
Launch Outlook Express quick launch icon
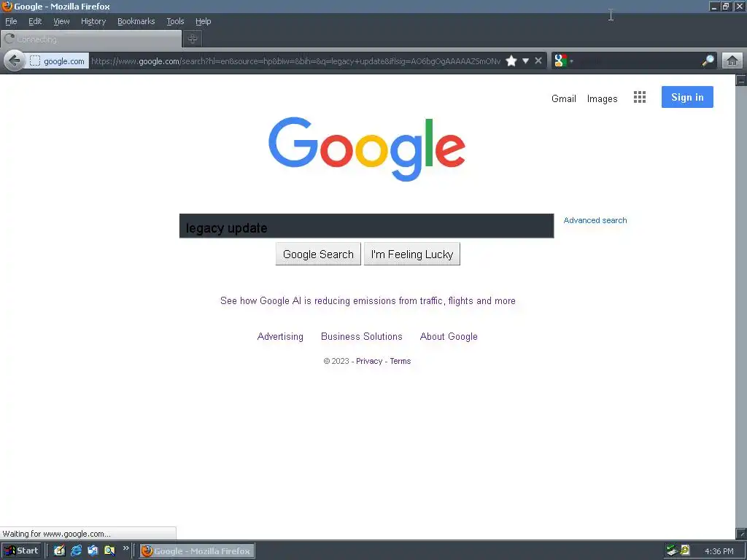(93, 551)
